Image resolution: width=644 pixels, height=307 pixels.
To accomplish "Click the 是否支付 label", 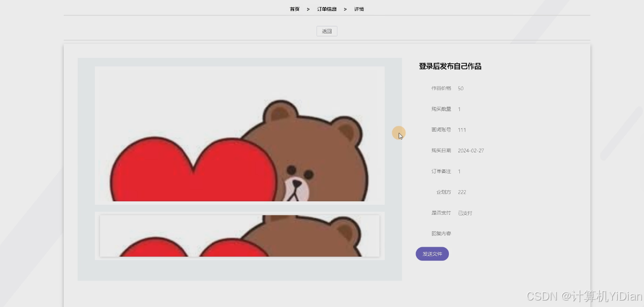I will coord(441,213).
